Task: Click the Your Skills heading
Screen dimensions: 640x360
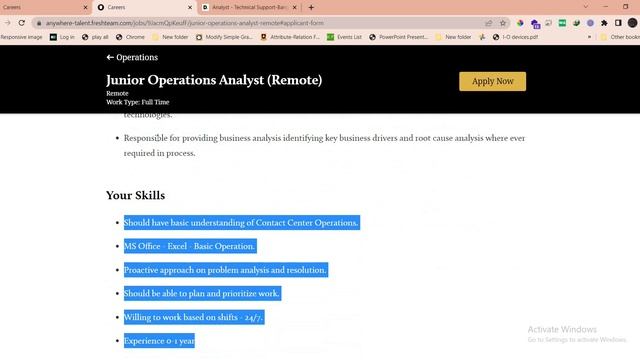Action: (x=136, y=196)
